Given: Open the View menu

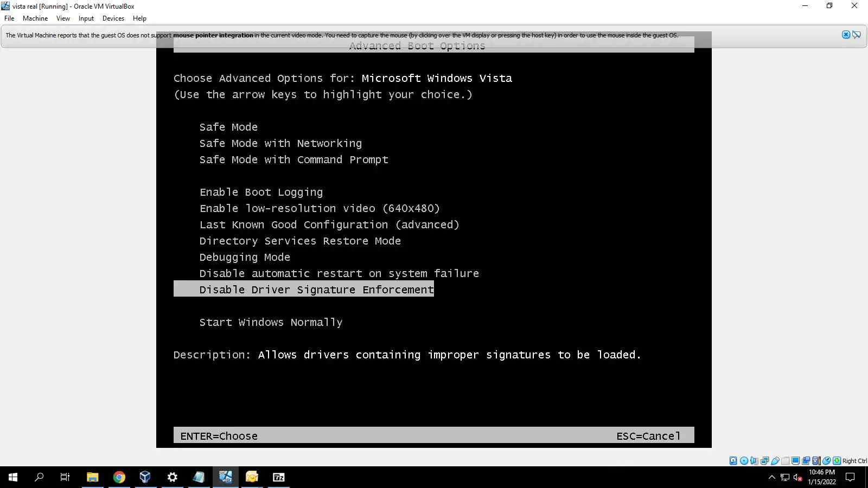Looking at the screenshot, I should (x=63, y=18).
